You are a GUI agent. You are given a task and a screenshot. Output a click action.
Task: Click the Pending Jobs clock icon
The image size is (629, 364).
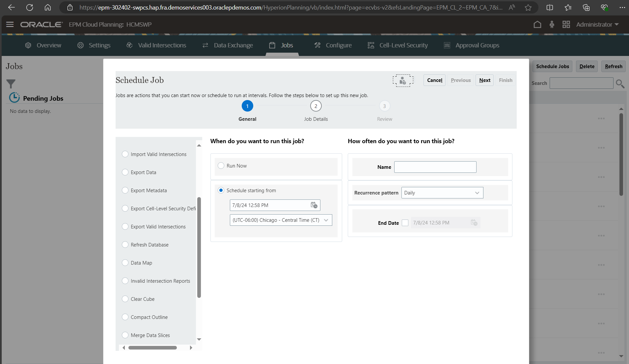coord(14,97)
